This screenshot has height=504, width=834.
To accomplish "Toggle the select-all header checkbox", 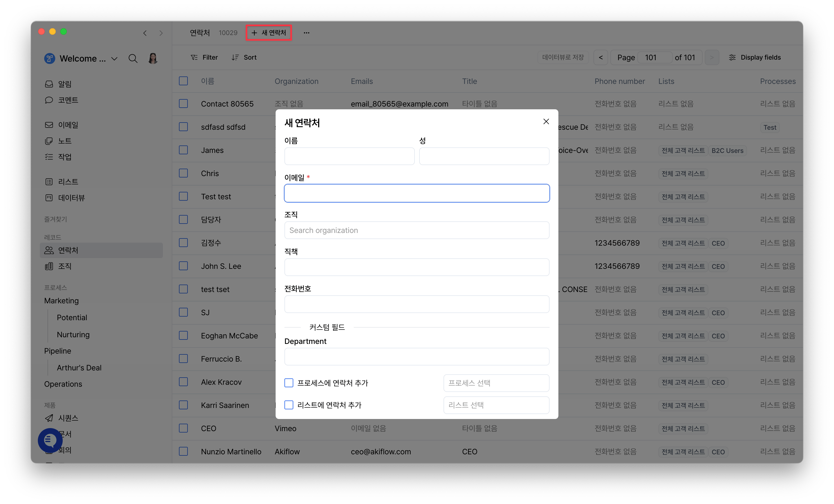I will [183, 81].
